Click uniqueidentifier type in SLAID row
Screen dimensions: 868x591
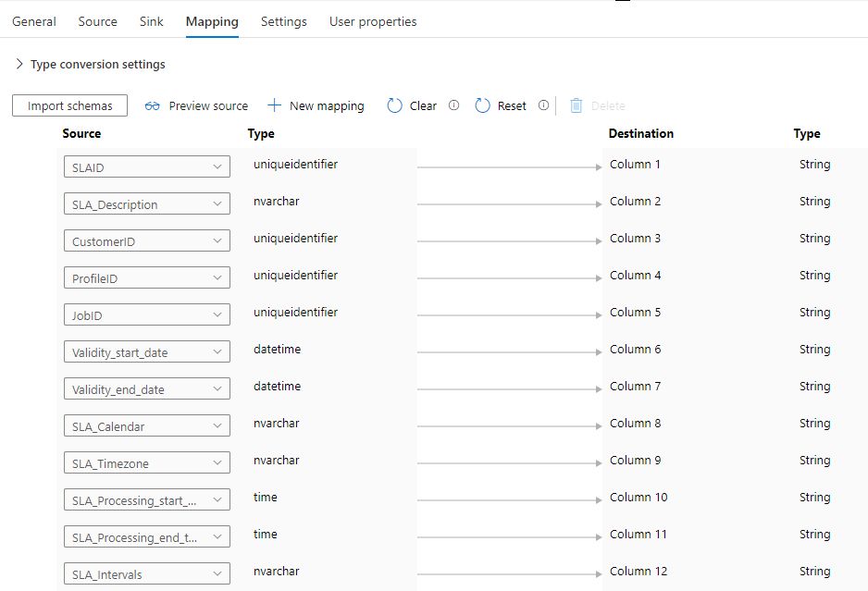tap(295, 165)
